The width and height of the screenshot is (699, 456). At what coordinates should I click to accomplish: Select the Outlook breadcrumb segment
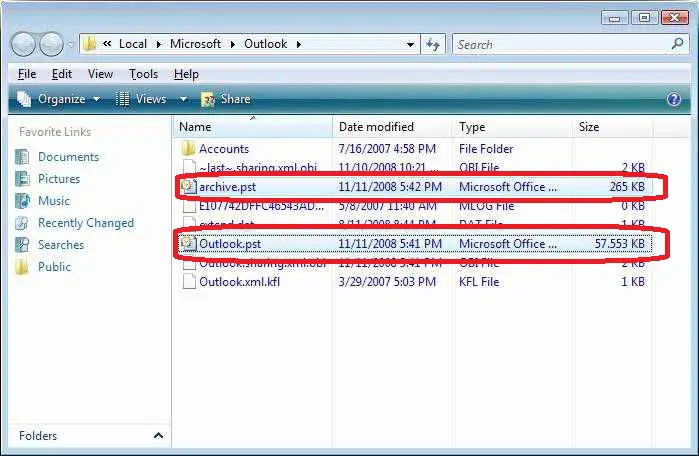pyautogui.click(x=266, y=44)
